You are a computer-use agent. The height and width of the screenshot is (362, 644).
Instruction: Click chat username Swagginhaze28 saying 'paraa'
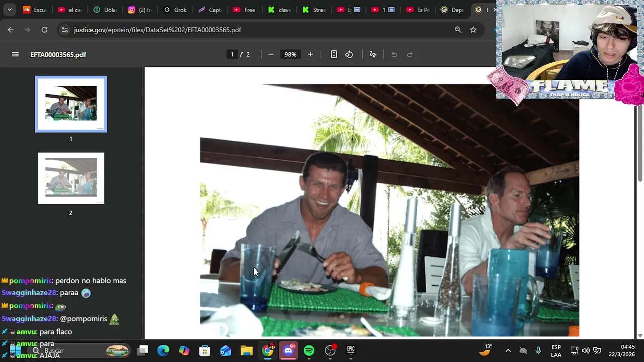(29, 293)
